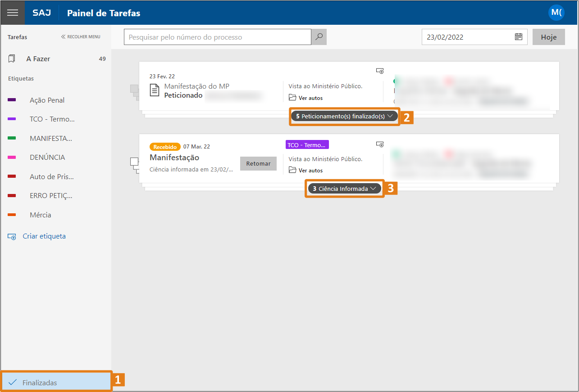Click the magnifying glass search button
The image size is (579, 392).
pyautogui.click(x=319, y=37)
